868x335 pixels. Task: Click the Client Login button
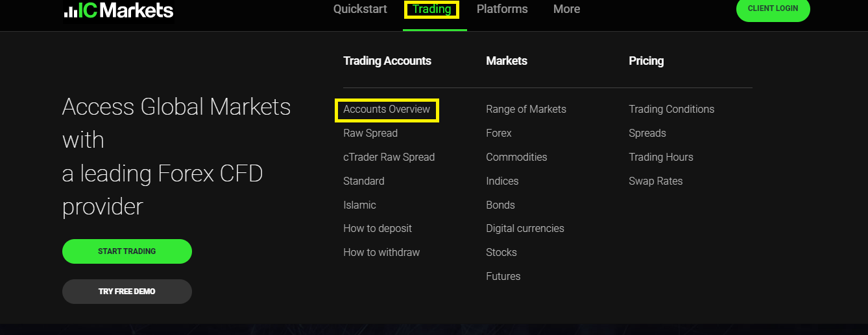tap(773, 9)
